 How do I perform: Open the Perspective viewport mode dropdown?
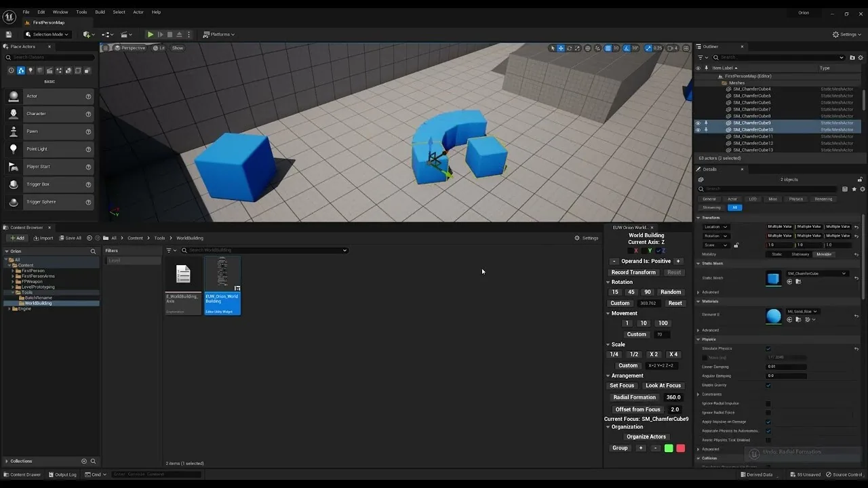coord(130,48)
